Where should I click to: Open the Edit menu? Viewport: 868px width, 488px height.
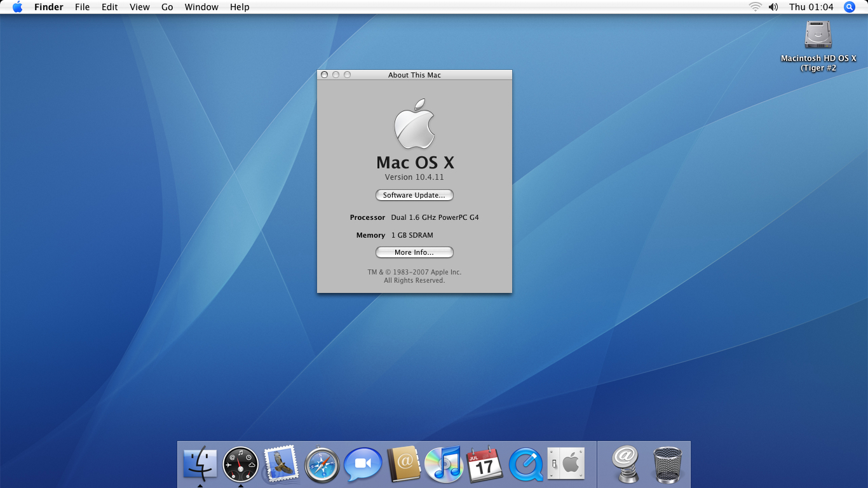click(110, 7)
